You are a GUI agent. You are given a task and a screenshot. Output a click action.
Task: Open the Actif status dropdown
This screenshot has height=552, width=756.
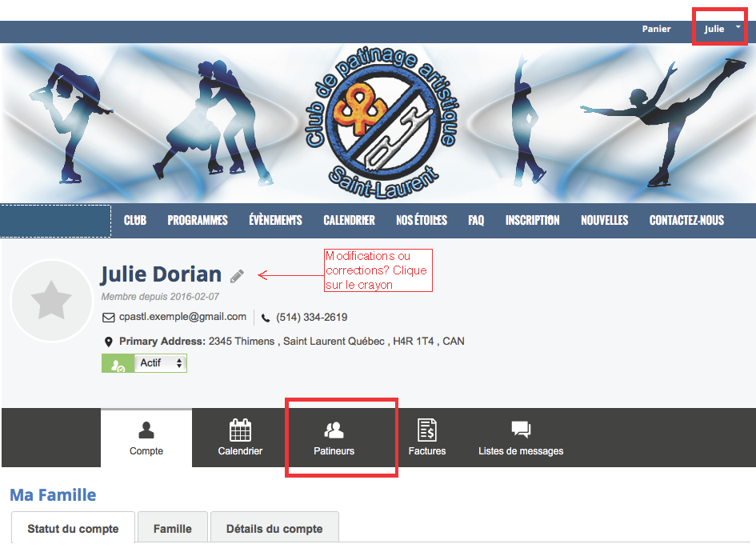[161, 363]
